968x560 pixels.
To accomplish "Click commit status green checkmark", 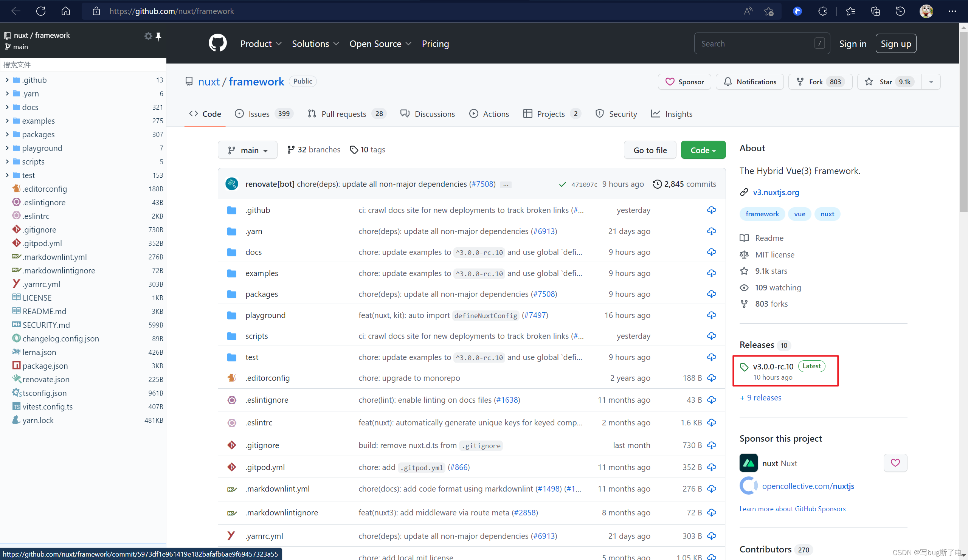I will pyautogui.click(x=562, y=185).
